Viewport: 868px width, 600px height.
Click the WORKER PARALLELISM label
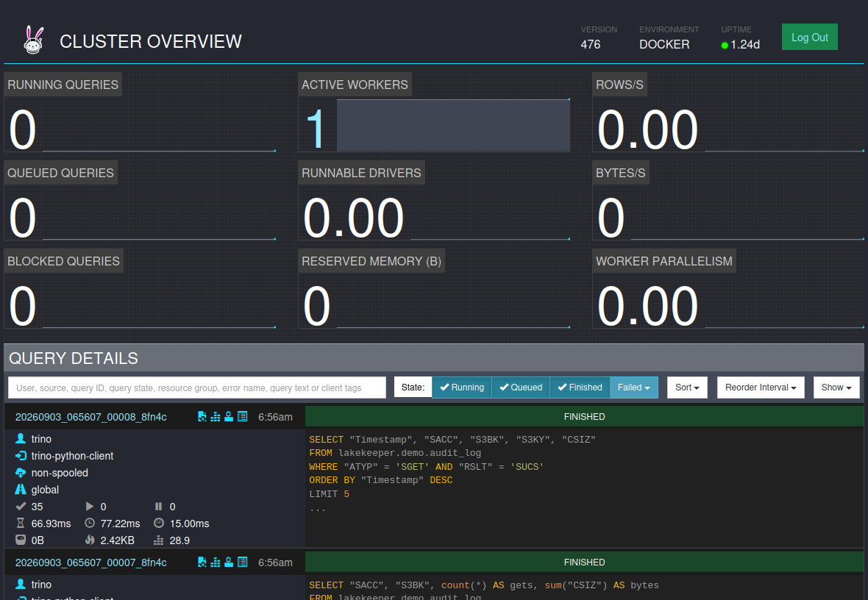click(x=664, y=261)
